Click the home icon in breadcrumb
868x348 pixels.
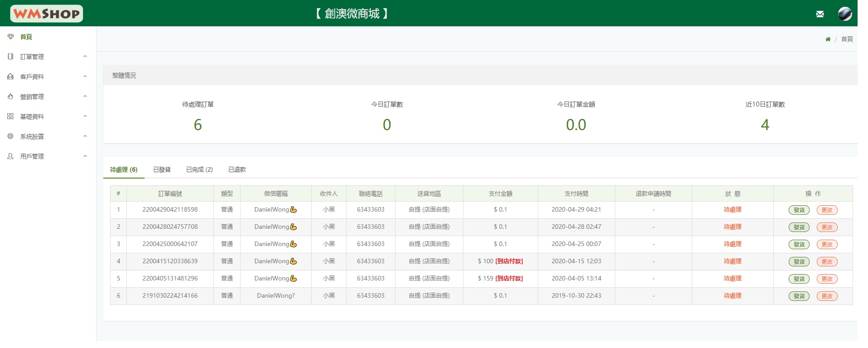[828, 39]
